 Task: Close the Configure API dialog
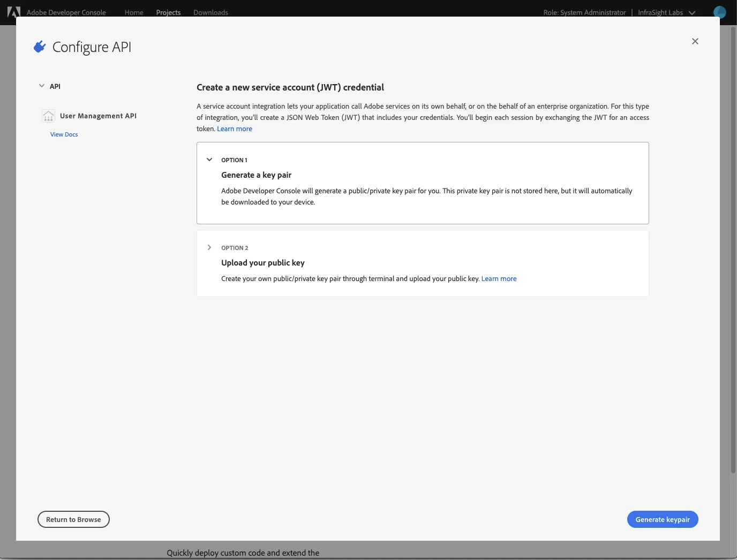tap(695, 41)
